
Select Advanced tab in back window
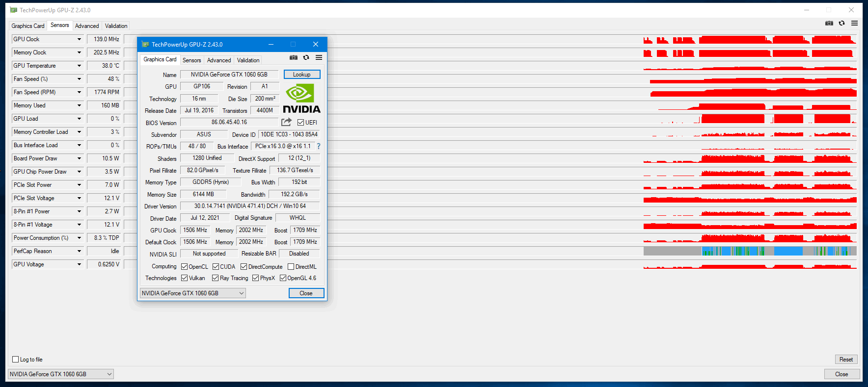87,26
